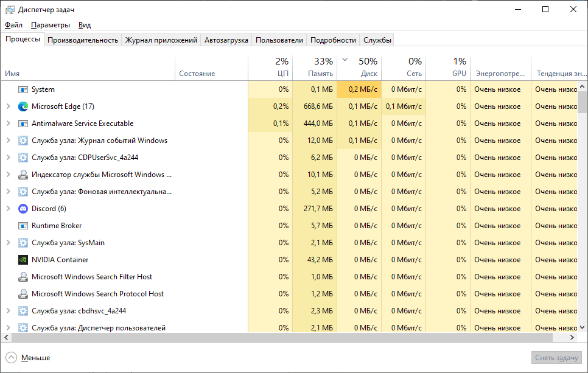This screenshot has width=588, height=373.
Task: Select the Runtime Broker process name
Action: point(57,226)
